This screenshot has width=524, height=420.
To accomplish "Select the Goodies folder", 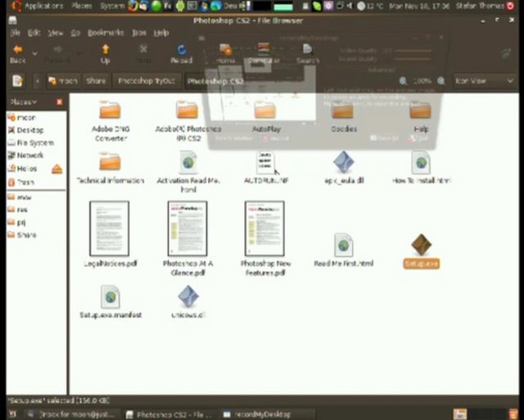I will click(x=342, y=110).
